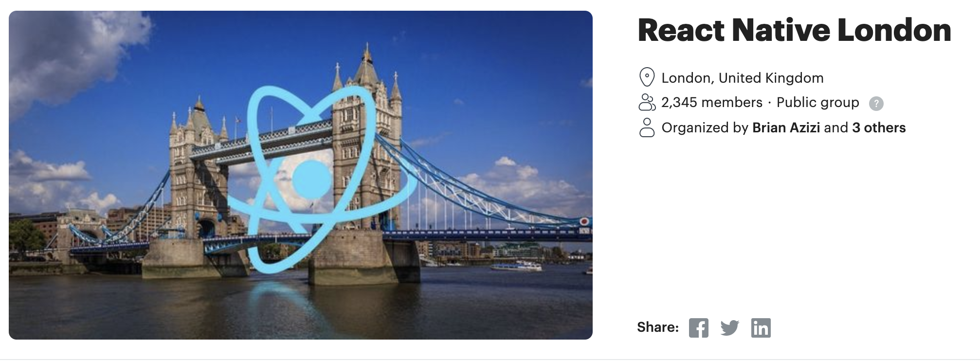Click the solid circle at the atom's center
Viewport: 980px width, 361px height.
point(311,180)
